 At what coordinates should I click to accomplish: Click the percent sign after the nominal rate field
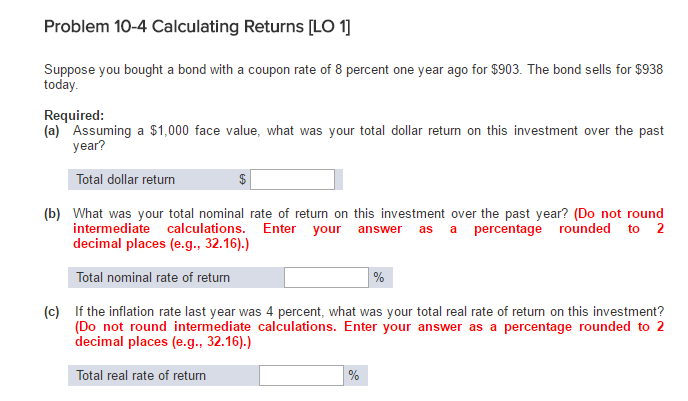tap(379, 277)
